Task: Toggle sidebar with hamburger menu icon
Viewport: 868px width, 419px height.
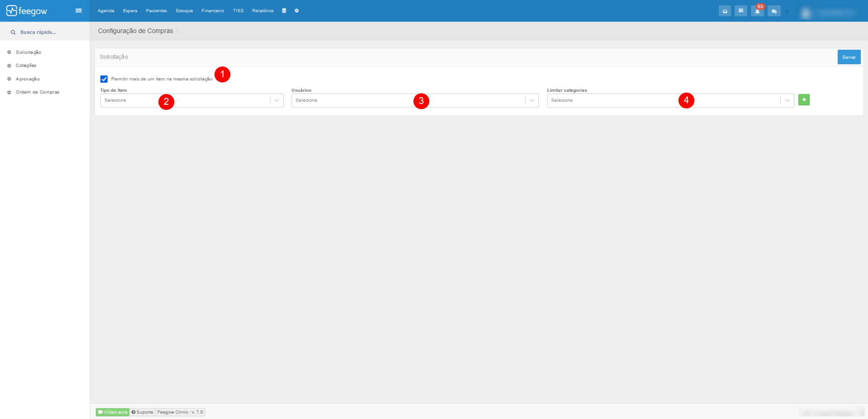Action: (78, 10)
